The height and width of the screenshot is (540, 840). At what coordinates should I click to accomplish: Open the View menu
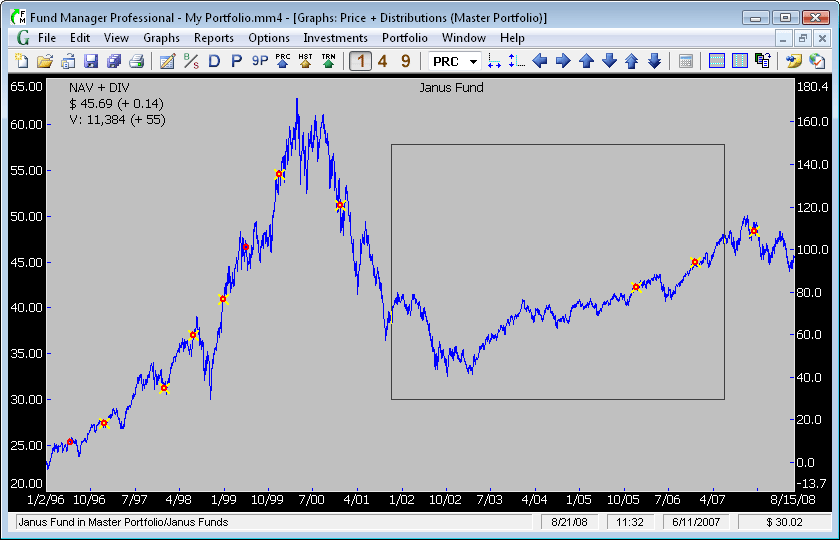coord(116,38)
